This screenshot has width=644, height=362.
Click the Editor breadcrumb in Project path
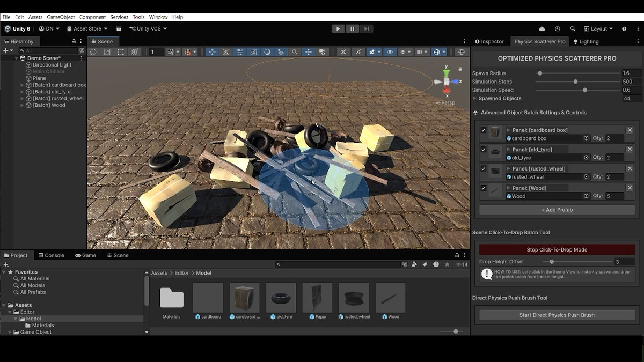coord(182,273)
